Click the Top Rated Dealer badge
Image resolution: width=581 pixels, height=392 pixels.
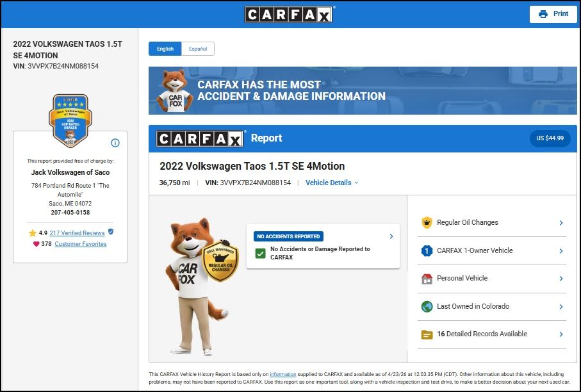[69, 120]
